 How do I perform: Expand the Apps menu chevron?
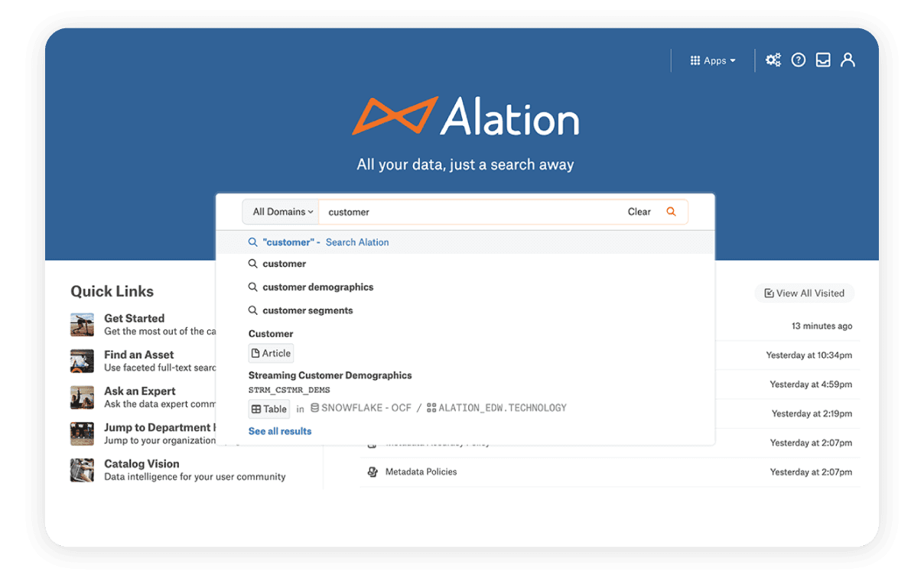click(x=731, y=60)
